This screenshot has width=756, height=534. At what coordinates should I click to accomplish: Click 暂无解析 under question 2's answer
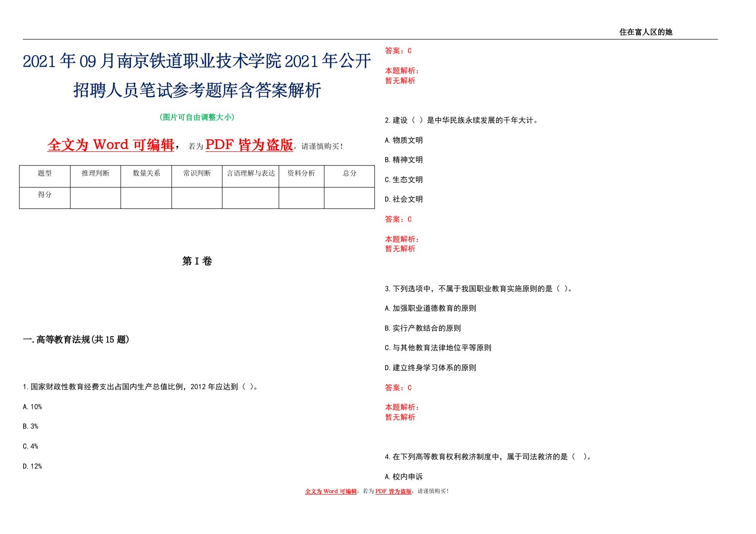point(400,248)
